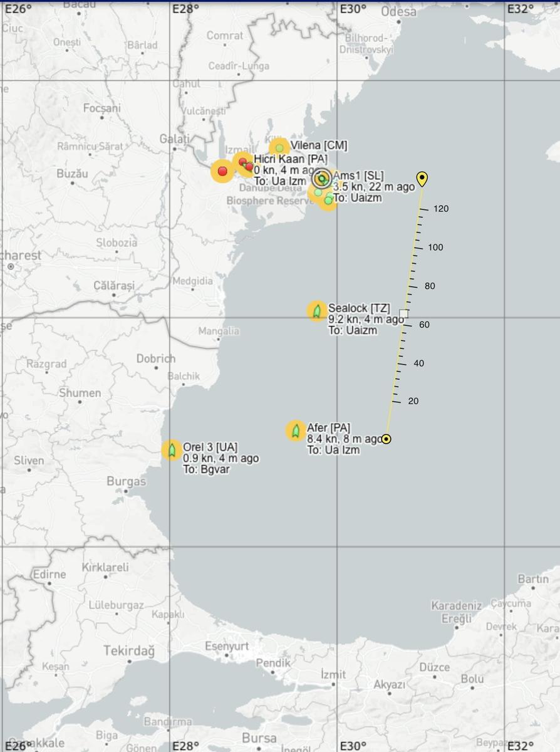Click the white midpoint handle on ruler
Image resolution: width=560 pixels, height=752 pixels.
[x=403, y=313]
